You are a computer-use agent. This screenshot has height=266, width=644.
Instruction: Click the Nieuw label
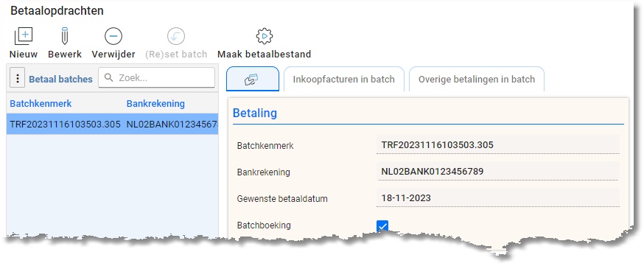[x=24, y=55]
